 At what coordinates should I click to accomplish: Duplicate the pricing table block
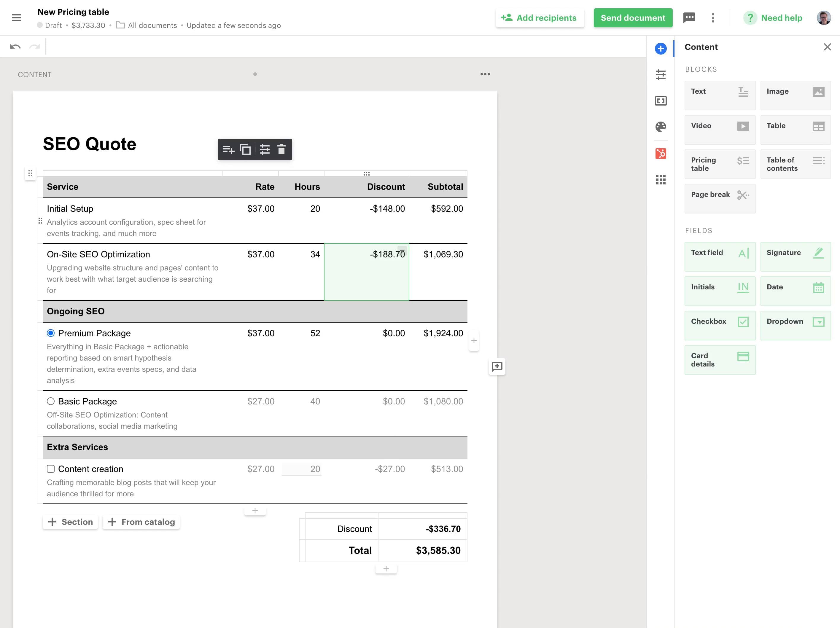click(245, 150)
